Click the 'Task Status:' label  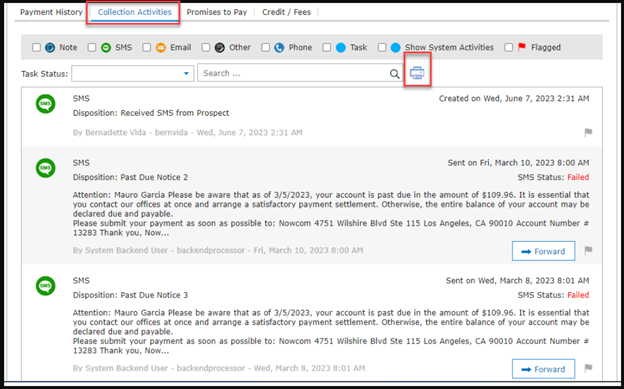45,74
